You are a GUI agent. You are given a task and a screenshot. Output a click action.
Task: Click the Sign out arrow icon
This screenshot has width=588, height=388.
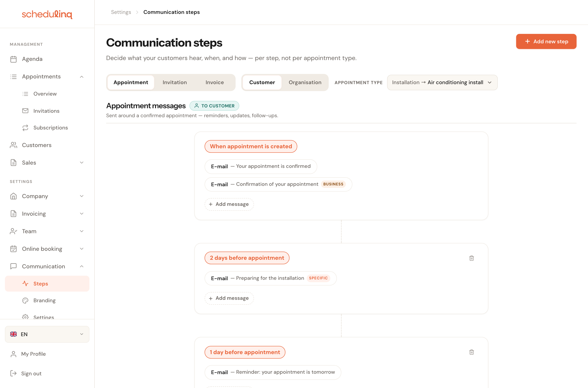(13, 374)
